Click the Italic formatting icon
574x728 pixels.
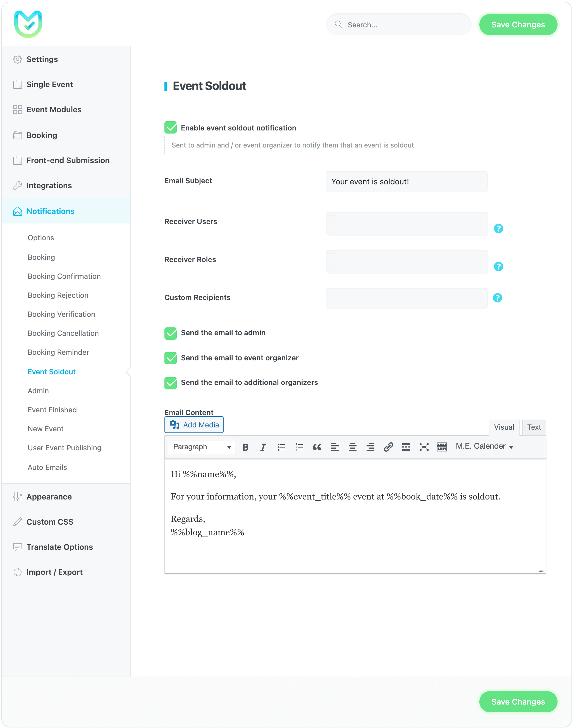tap(263, 447)
